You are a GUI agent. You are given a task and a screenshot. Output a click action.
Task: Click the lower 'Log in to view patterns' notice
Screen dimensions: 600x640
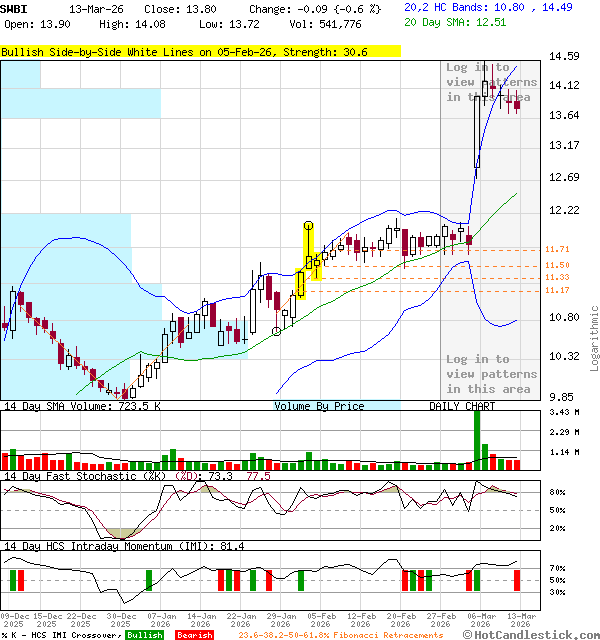491,374
